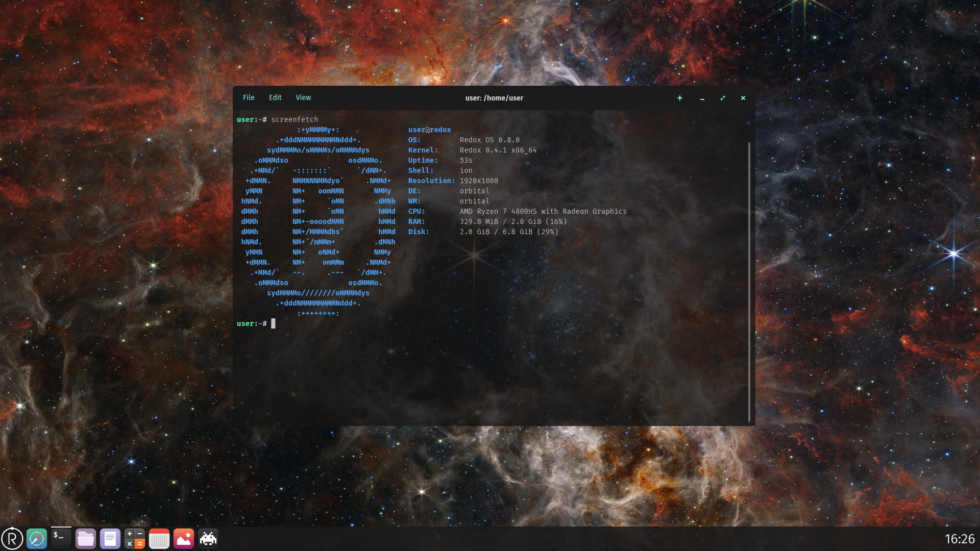The width and height of the screenshot is (980, 551).
Task: Click the terminal prompt cursor line
Action: click(274, 323)
